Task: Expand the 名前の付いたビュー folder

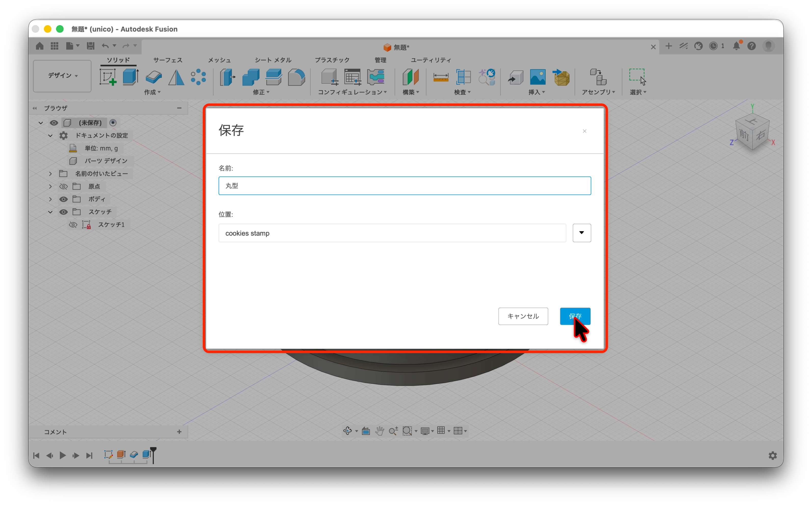Action: click(50, 174)
